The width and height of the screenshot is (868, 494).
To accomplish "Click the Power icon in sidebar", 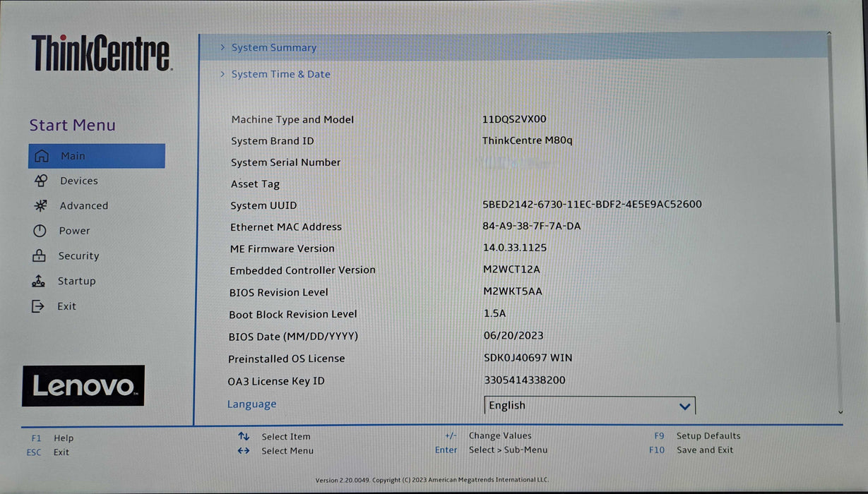I will click(x=40, y=231).
